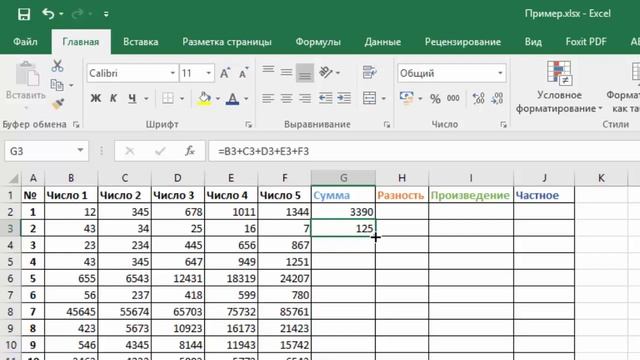Click the Сумма header cell
640x360 pixels.
(x=343, y=195)
